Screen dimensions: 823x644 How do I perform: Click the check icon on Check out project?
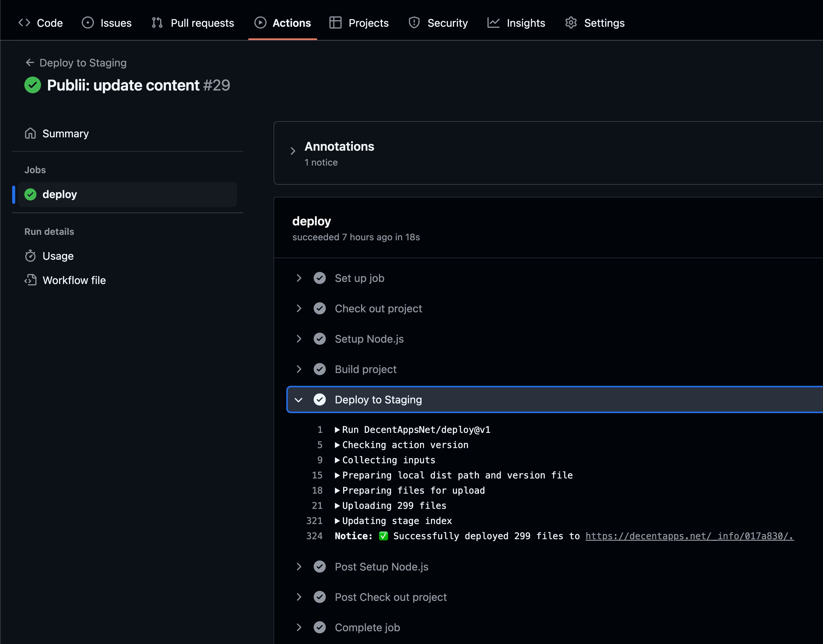320,309
